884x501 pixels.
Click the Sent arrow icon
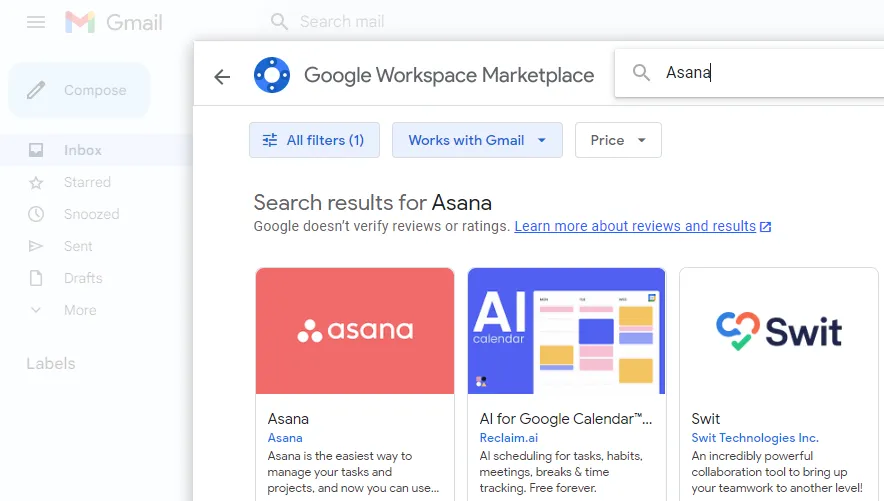click(x=36, y=246)
